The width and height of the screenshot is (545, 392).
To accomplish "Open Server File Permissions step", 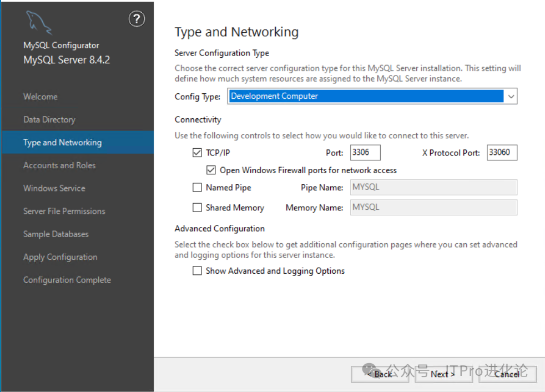I will [64, 211].
